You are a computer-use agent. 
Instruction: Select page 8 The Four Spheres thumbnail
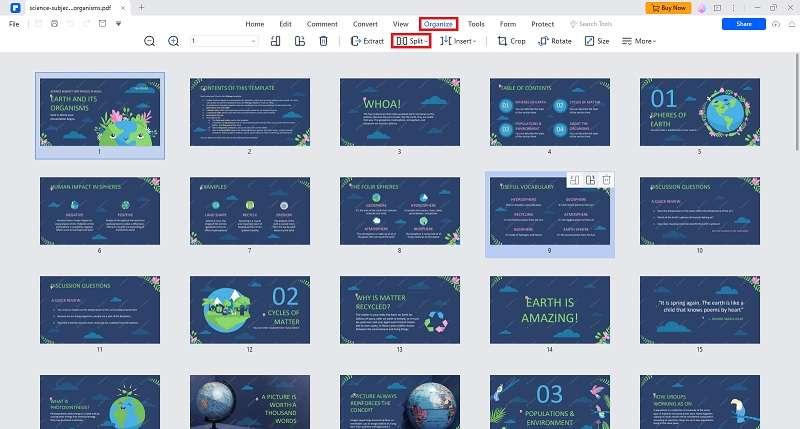pyautogui.click(x=400, y=211)
